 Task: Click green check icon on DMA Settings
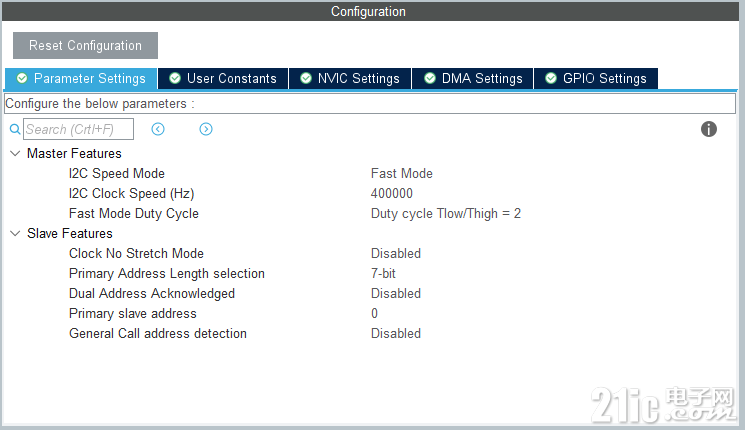click(x=430, y=78)
